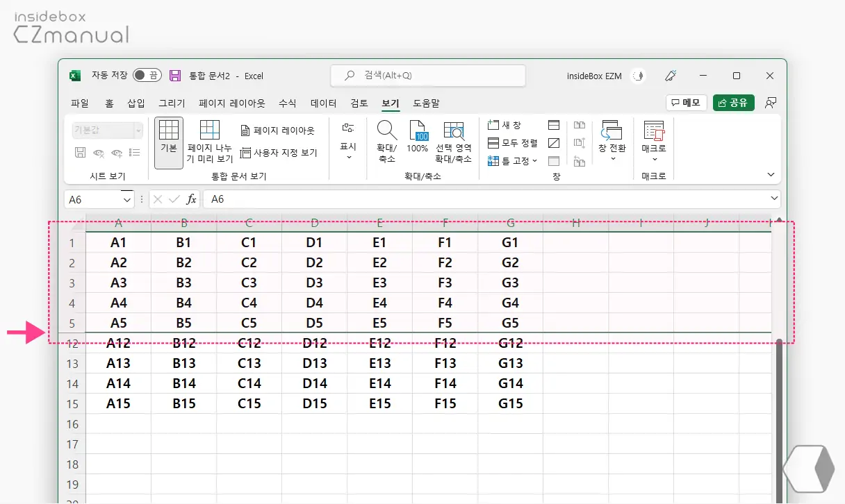Screen dimensions: 845x504
Task: Click the user account avatar
Action: (x=637, y=76)
